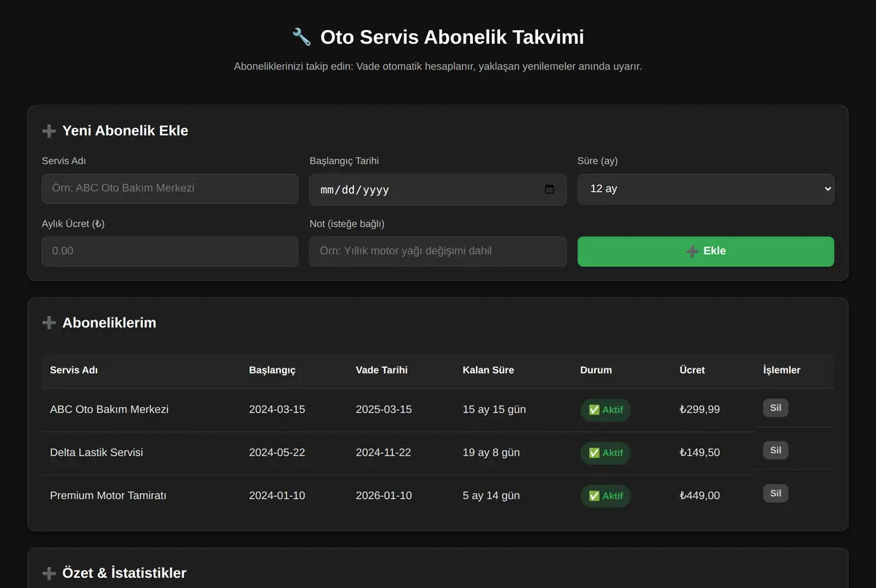Click the remaining time 15 ay 15 gün

[x=494, y=409]
